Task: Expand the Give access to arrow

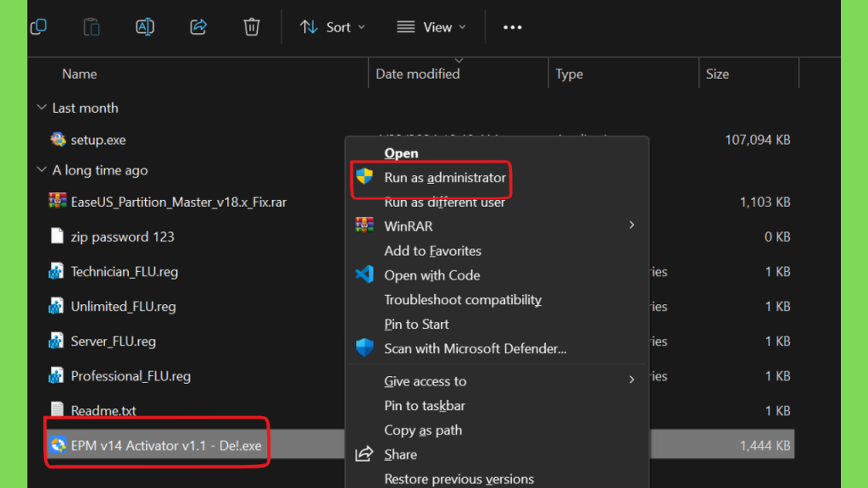Action: point(632,380)
